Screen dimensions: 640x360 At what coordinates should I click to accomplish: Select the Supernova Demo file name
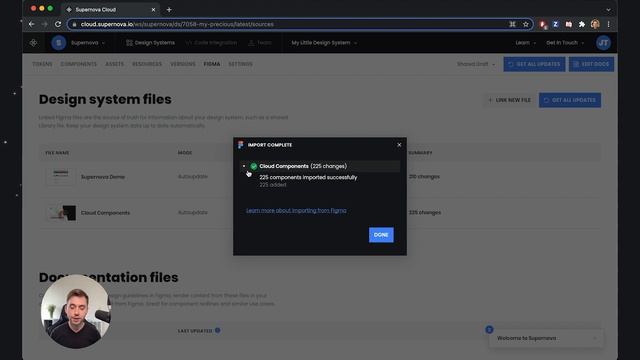tap(103, 177)
